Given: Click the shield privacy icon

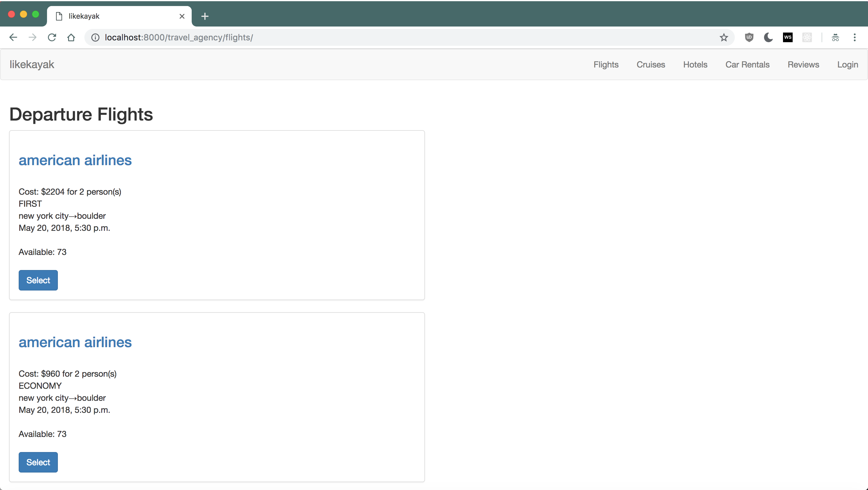Looking at the screenshot, I should tap(749, 38).
